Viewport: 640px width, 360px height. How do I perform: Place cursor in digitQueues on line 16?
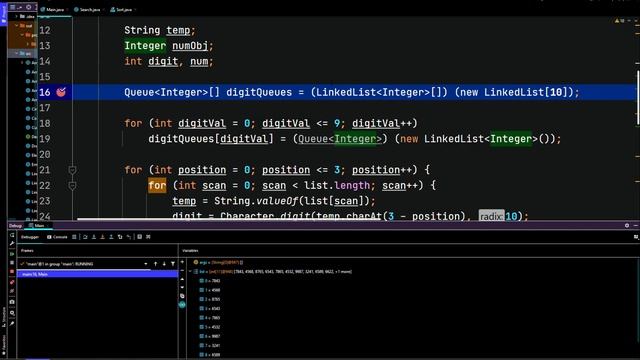[x=259, y=92]
